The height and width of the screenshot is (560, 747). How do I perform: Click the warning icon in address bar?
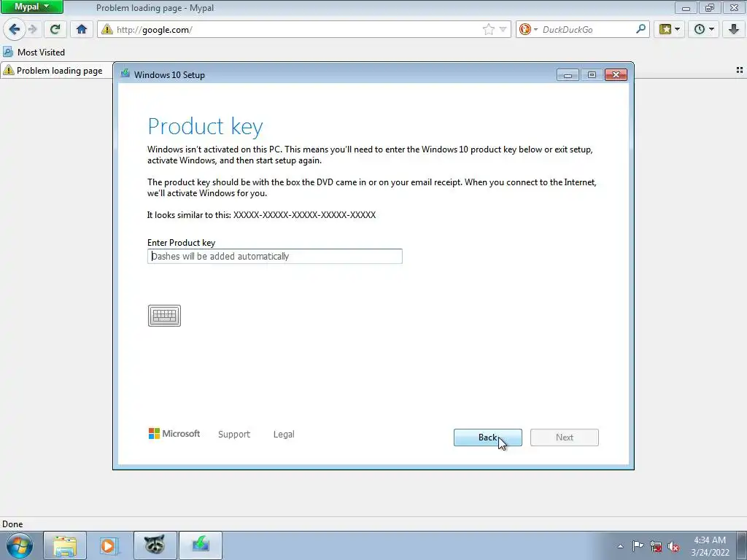pyautogui.click(x=107, y=29)
